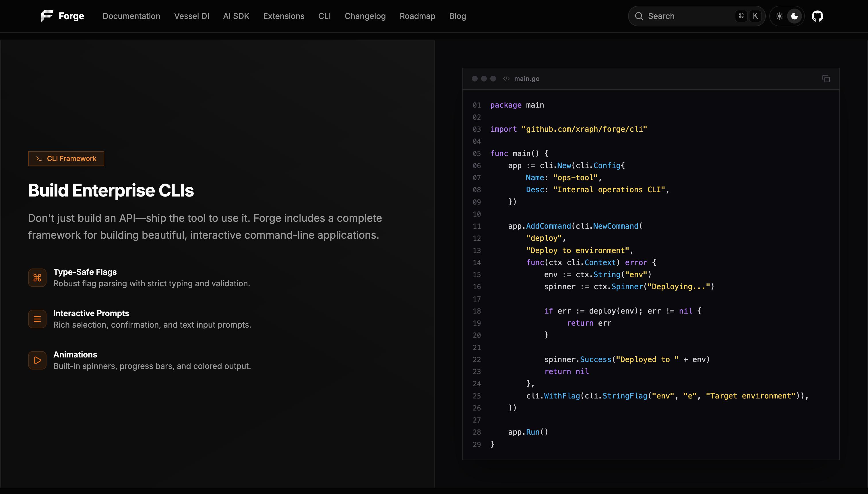Click the Type-Safe Flags command icon
The image size is (868, 494).
click(37, 277)
